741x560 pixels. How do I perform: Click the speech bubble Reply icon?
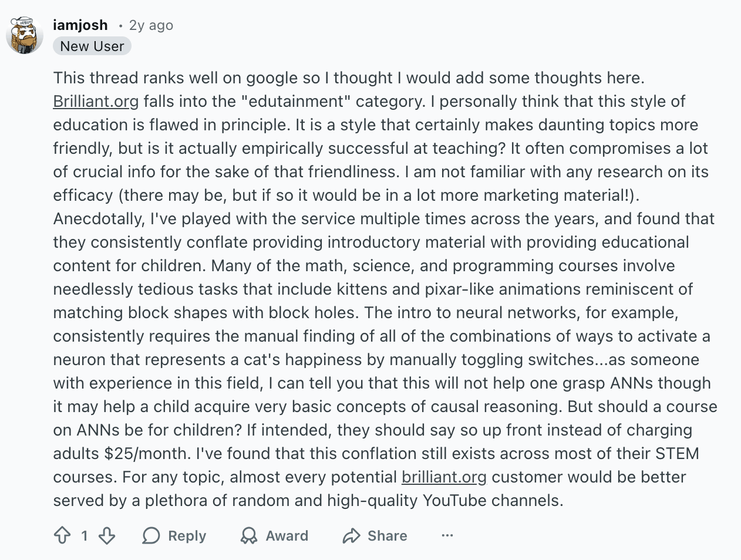pos(152,535)
